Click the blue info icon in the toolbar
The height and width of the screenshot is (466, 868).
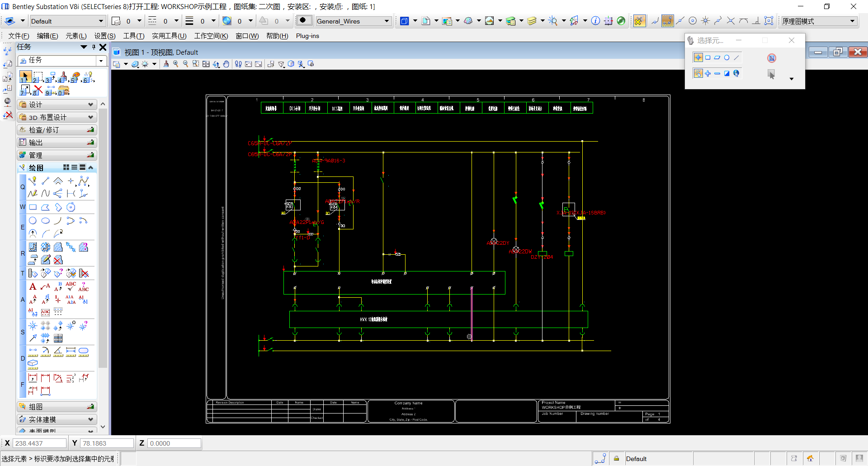595,21
